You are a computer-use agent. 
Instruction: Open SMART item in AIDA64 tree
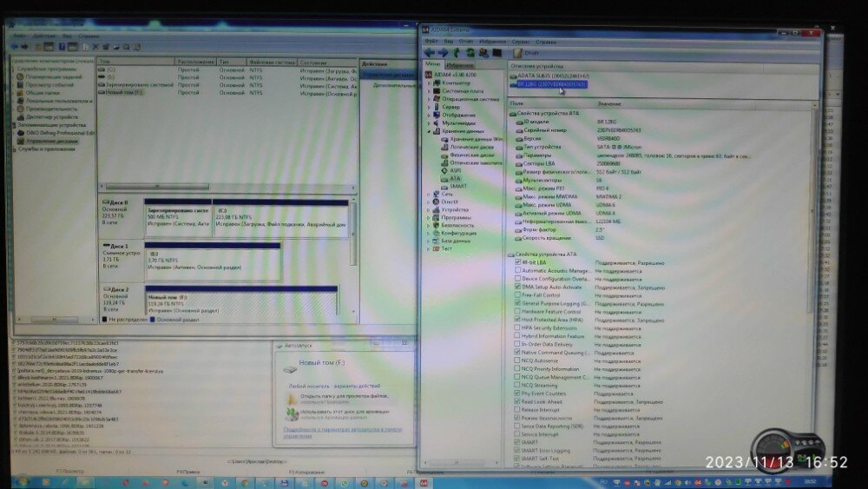458,186
